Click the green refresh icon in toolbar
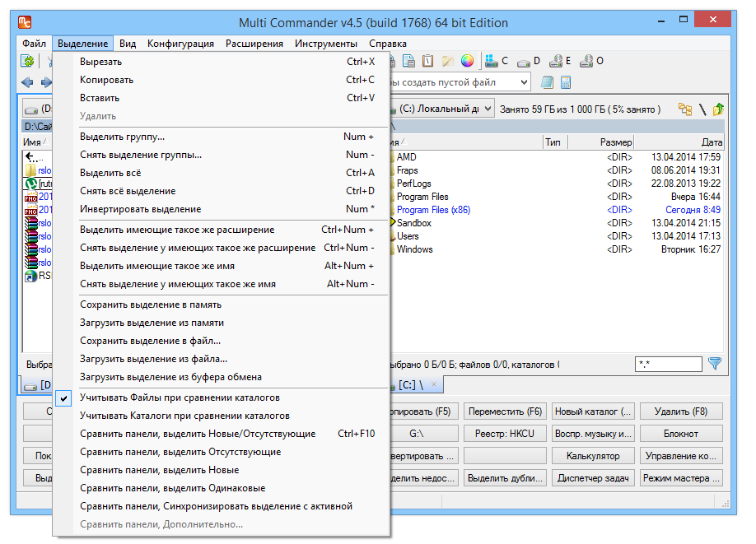The width and height of the screenshot is (756, 544). (27, 61)
